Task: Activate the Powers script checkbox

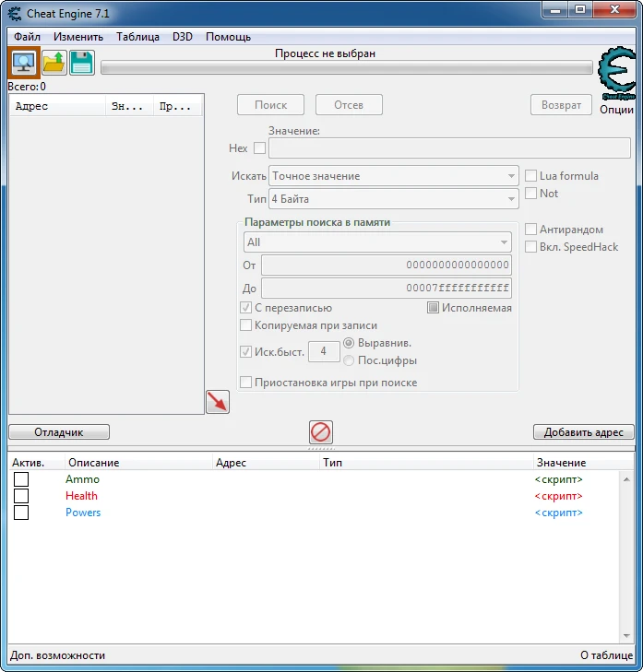Action: pyautogui.click(x=21, y=513)
